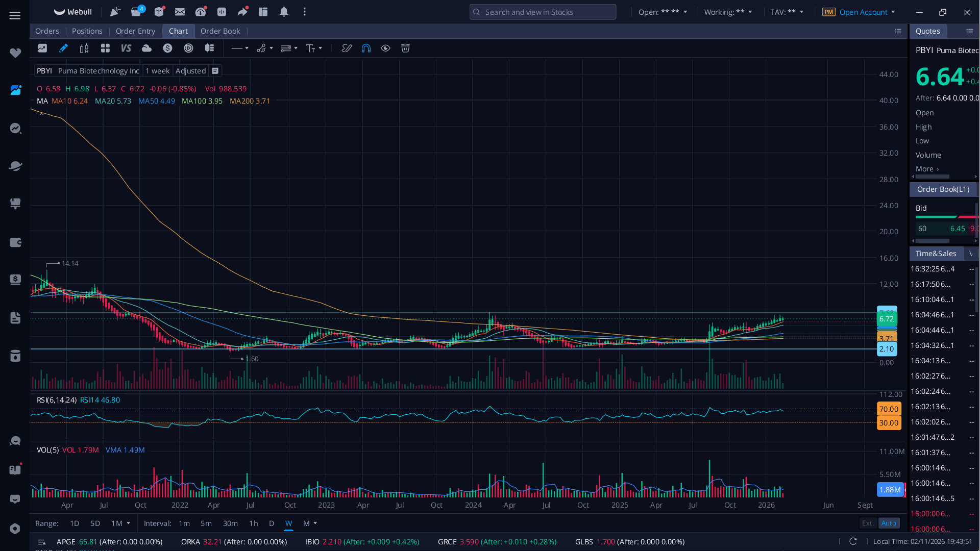Toggle drawings visibility eye icon
This screenshot has width=980, height=551.
[x=385, y=48]
